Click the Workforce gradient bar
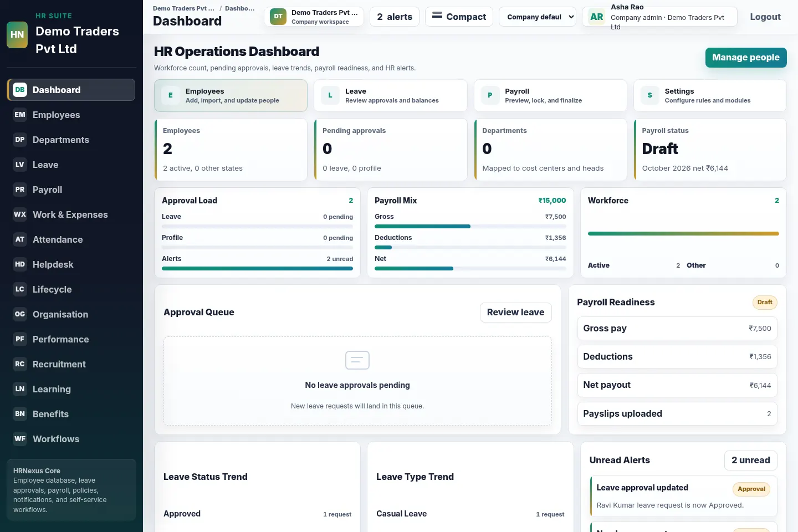The width and height of the screenshot is (798, 532). click(683, 233)
